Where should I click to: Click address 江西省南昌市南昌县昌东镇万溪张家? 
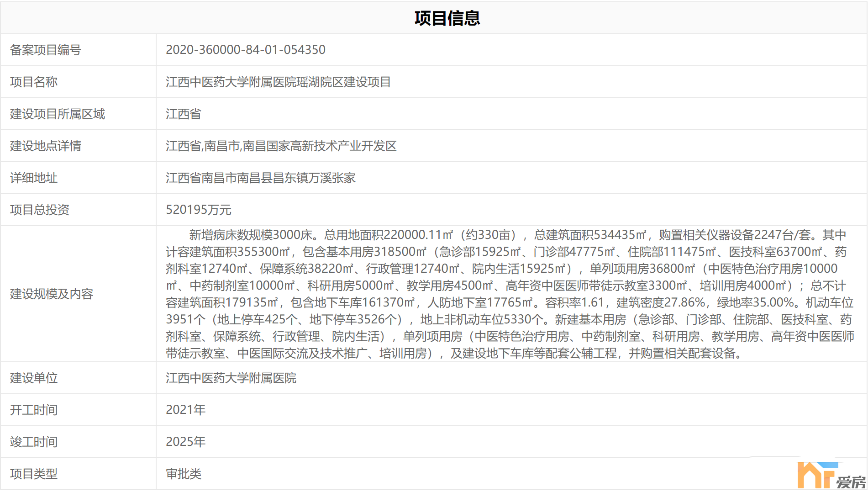coord(261,178)
